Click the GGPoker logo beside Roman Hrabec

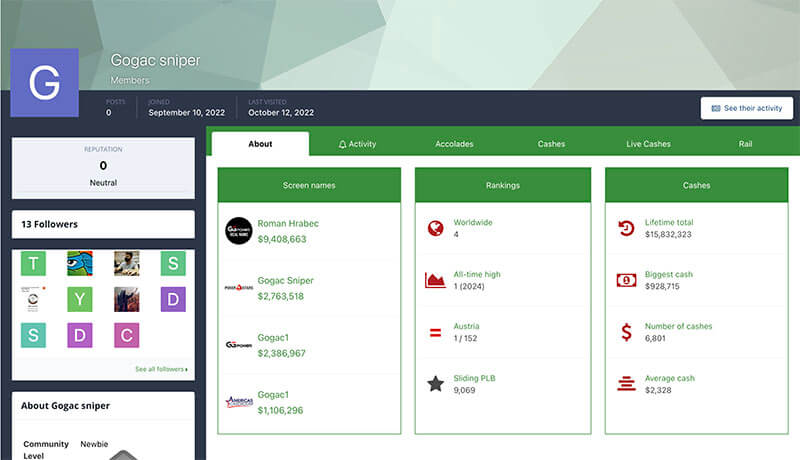pos(238,231)
